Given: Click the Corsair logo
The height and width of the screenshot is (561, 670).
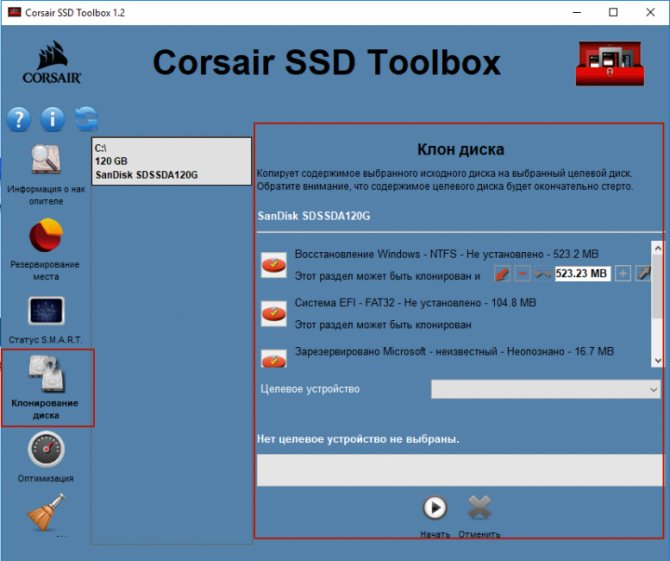Looking at the screenshot, I should [x=52, y=62].
